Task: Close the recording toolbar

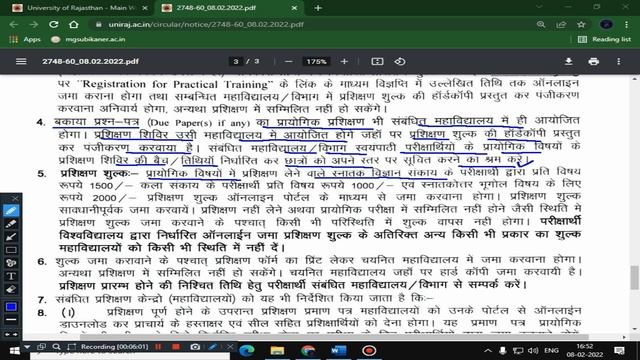Action: (x=230, y=347)
